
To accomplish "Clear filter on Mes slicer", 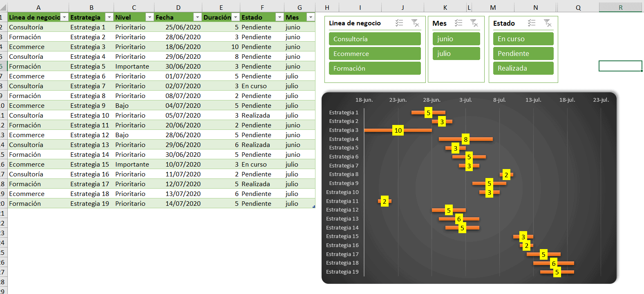I will click(474, 23).
